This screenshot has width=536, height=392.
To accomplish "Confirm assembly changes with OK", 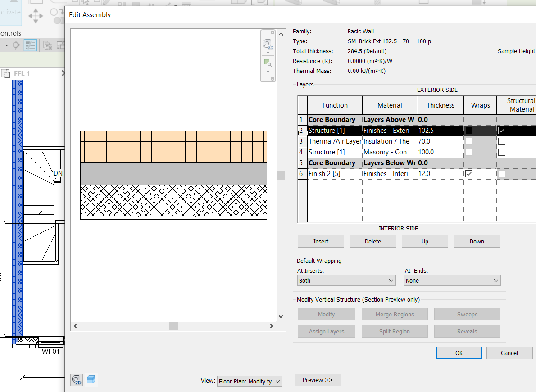I will [459, 353].
